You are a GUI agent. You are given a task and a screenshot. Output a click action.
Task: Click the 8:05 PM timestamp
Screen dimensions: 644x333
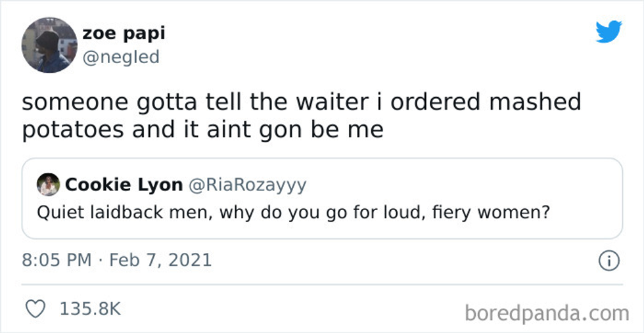click(x=57, y=260)
